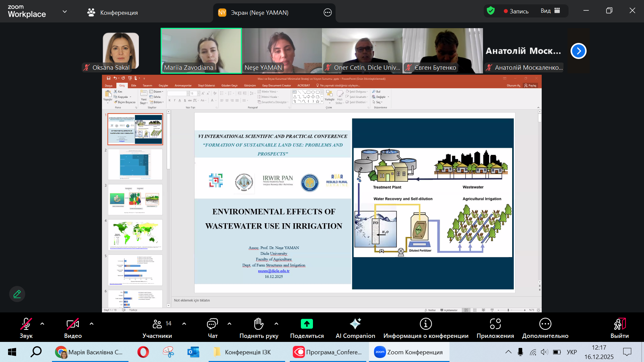Open Opera browser from taskbar
The width and height of the screenshot is (644, 362).
(x=143, y=352)
